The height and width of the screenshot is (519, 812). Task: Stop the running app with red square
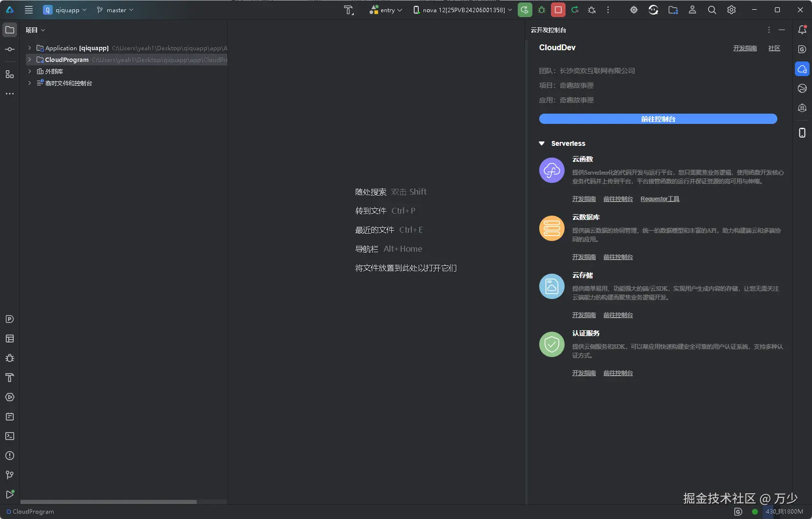558,10
